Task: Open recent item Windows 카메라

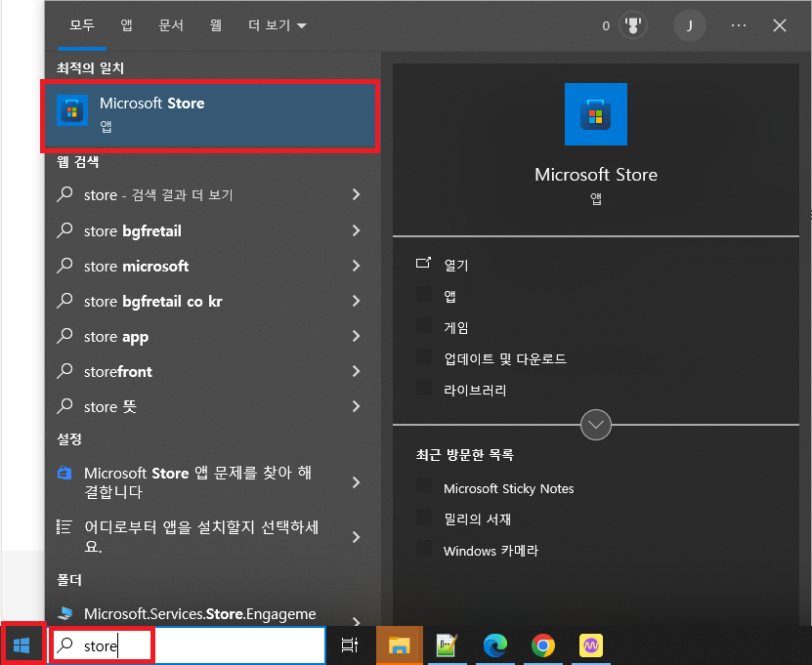Action: tap(491, 550)
